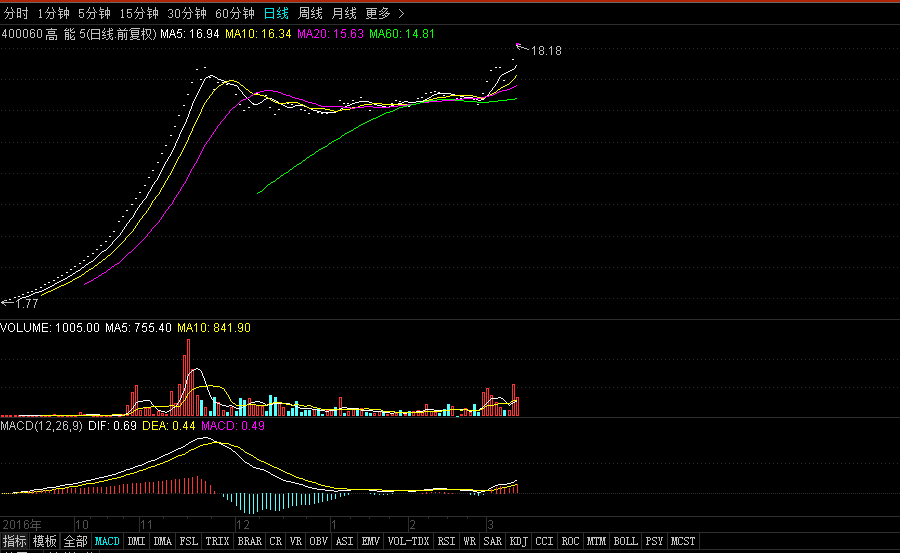Click the 18.18 high price marker
This screenshot has width=900, height=553.
point(546,51)
